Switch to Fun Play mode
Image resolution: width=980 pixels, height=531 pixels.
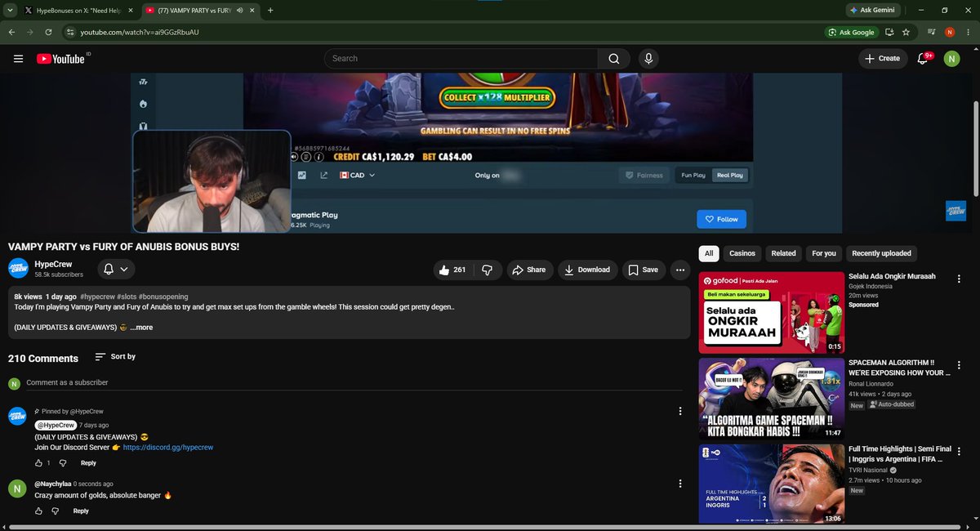point(693,175)
